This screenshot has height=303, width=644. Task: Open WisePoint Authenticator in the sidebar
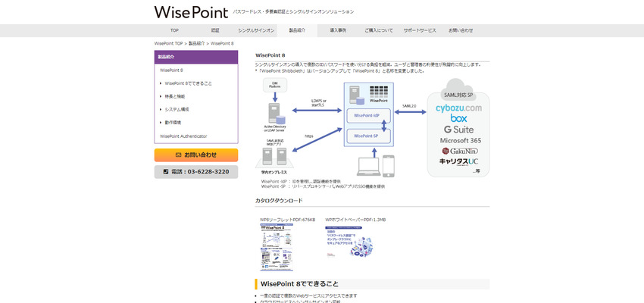coord(183,136)
